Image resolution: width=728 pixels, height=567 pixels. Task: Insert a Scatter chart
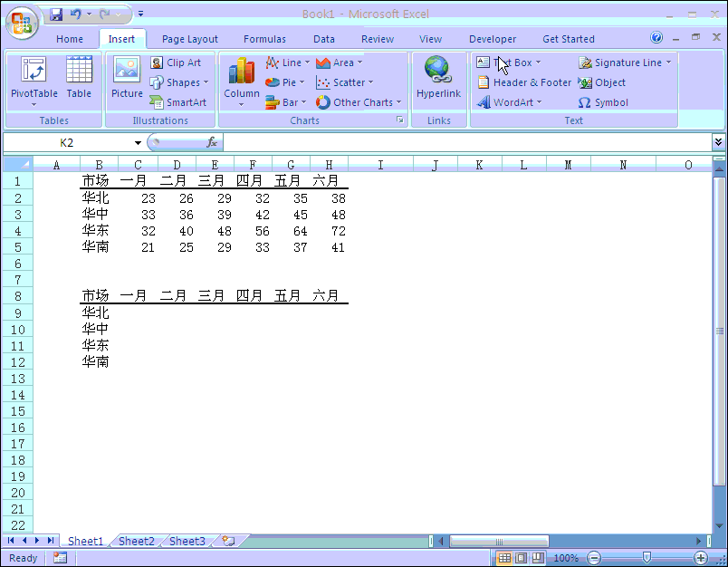(344, 82)
